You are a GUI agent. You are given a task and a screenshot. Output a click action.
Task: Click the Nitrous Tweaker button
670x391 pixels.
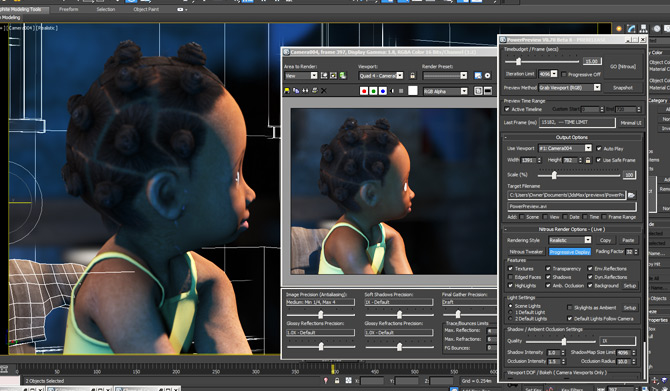(x=526, y=252)
